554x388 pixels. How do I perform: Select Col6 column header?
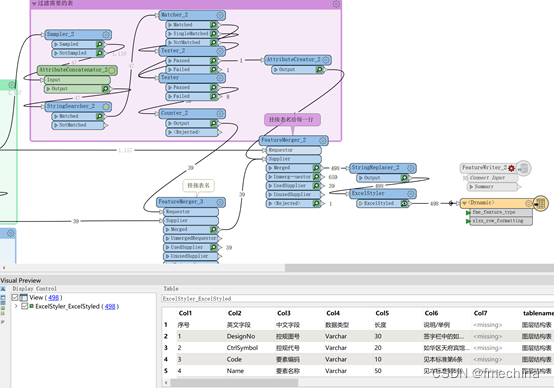point(431,313)
